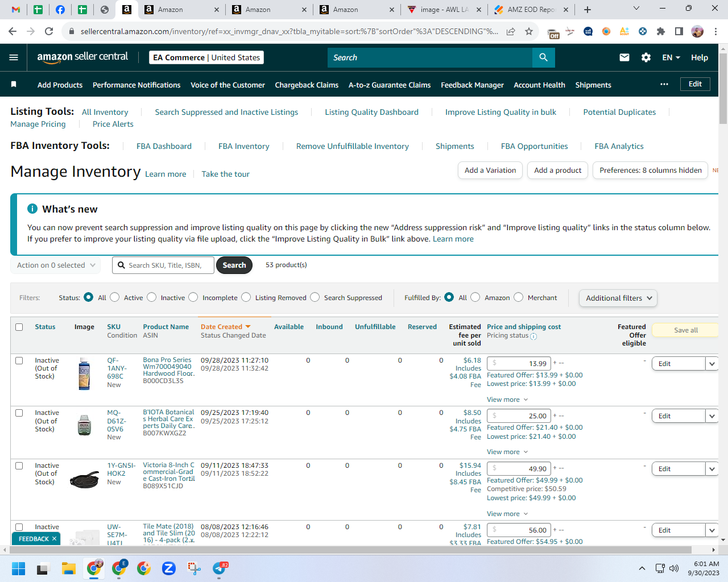Open the Action on 0 selected dropdown
Screen dimensions: 728x582
pyautogui.click(x=56, y=265)
